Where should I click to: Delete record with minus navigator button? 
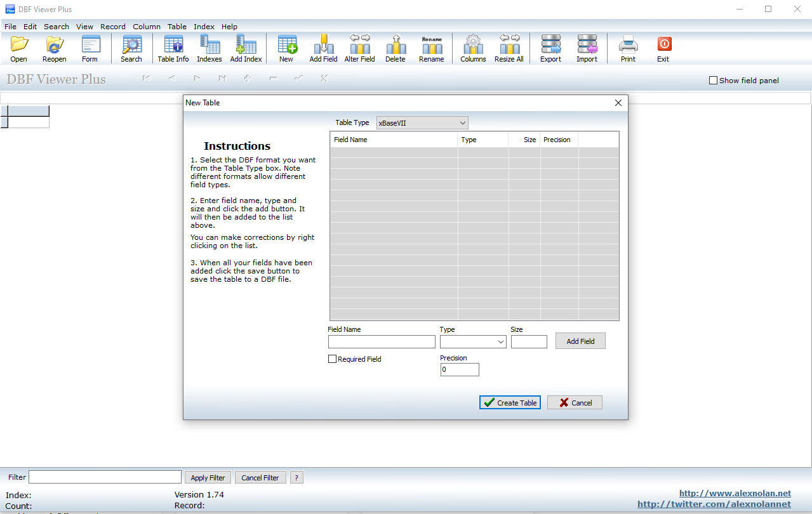point(273,79)
